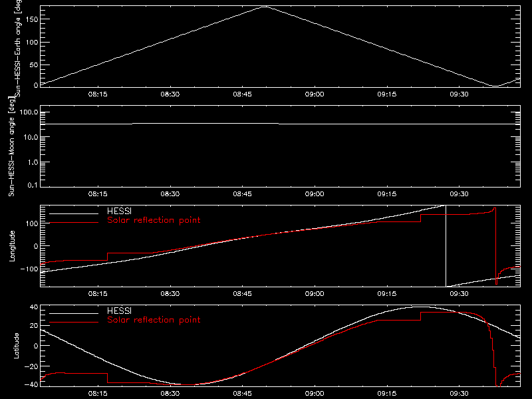Click 08:15 time label under Earth angle plot
This screenshot has height=399, width=532.
[98, 94]
